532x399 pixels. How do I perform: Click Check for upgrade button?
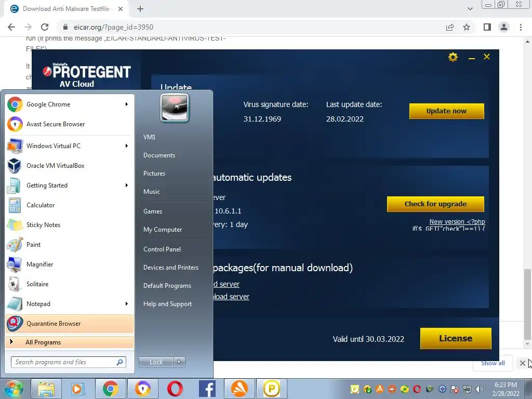click(436, 204)
